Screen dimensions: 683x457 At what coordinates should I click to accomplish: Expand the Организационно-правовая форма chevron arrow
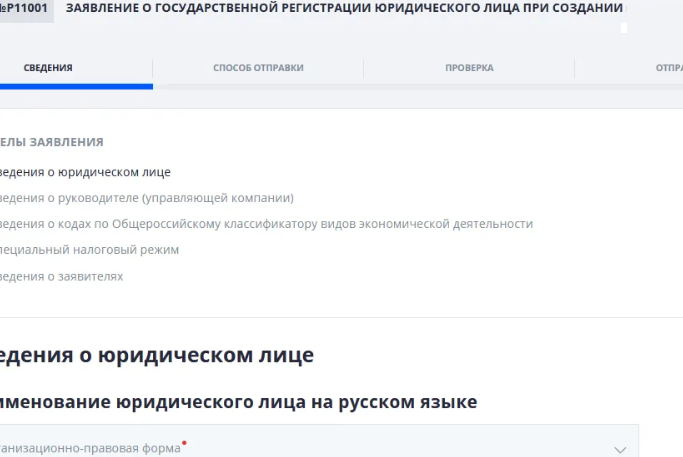click(620, 449)
